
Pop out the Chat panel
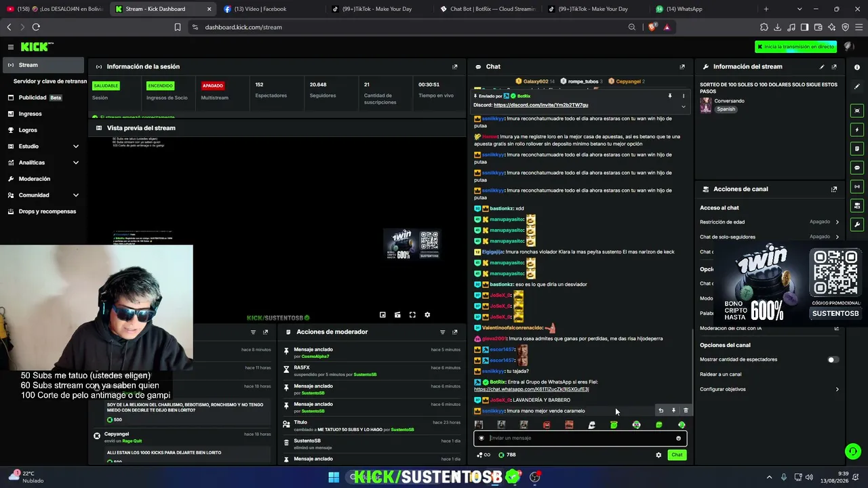[682, 66]
